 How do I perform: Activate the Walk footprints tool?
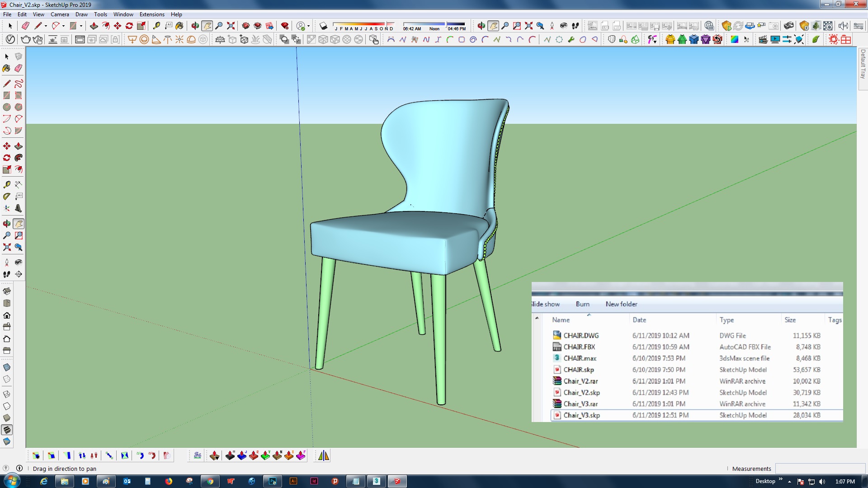coord(7,274)
